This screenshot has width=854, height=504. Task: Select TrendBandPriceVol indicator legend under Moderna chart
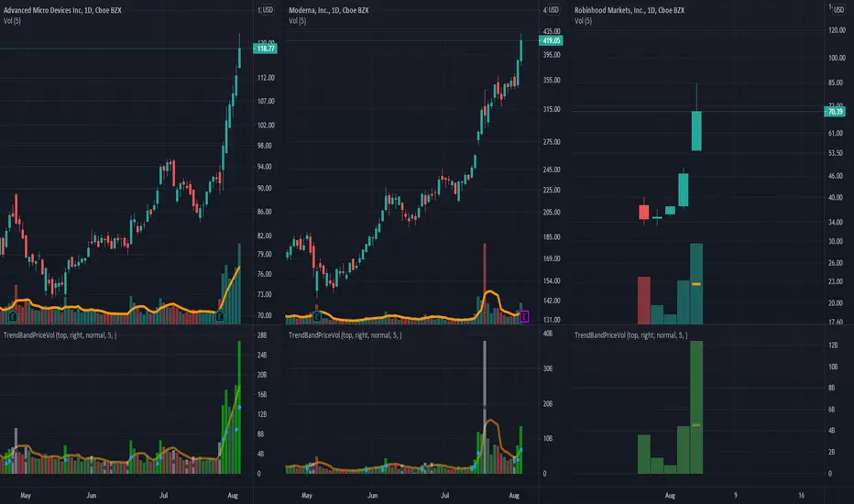click(345, 335)
